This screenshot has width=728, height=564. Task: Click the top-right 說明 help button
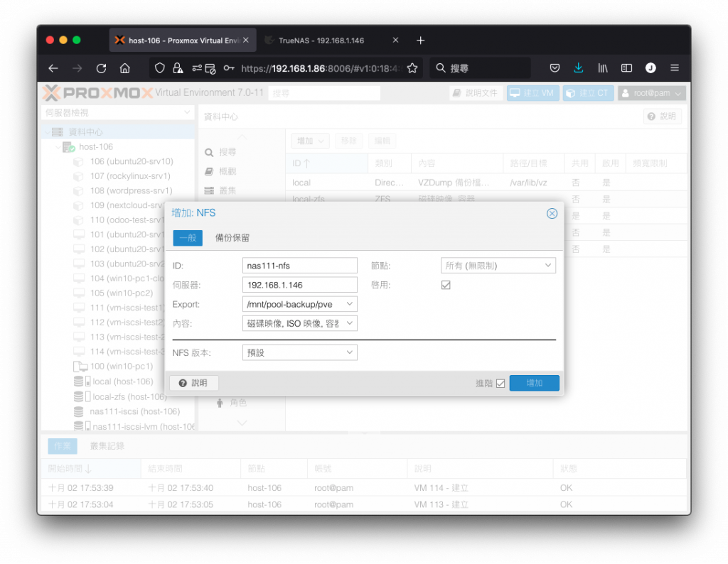pos(662,116)
